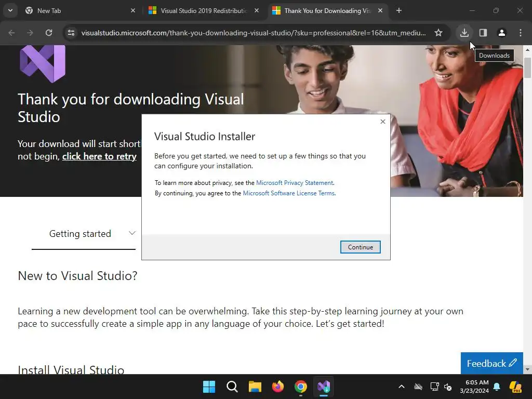Click the OneDrive tray icon
This screenshot has width=532, height=399.
click(x=418, y=387)
